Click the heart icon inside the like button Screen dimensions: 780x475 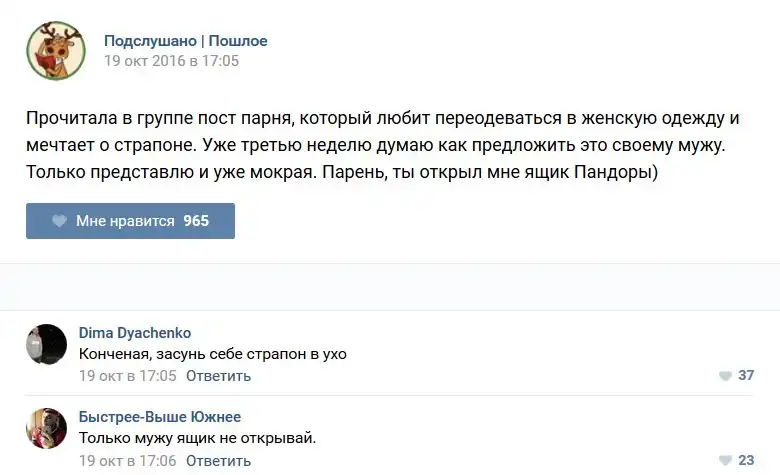[59, 221]
